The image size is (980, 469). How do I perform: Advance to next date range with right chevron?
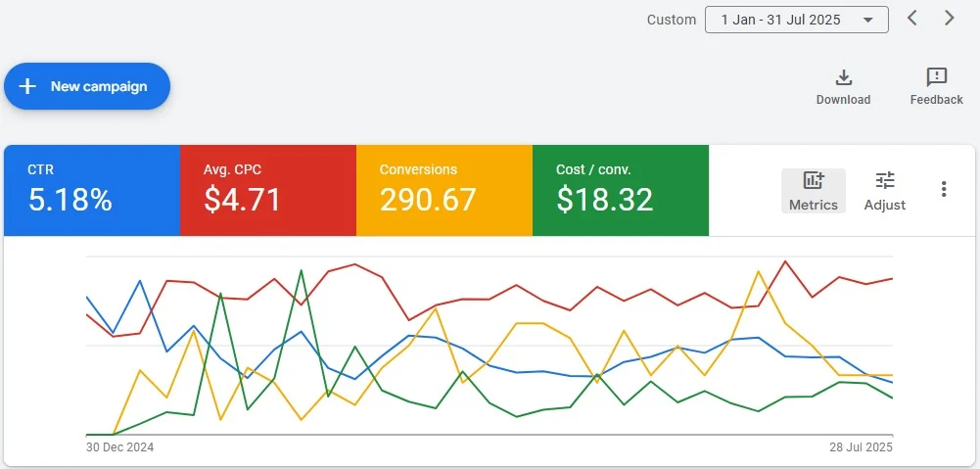click(949, 19)
